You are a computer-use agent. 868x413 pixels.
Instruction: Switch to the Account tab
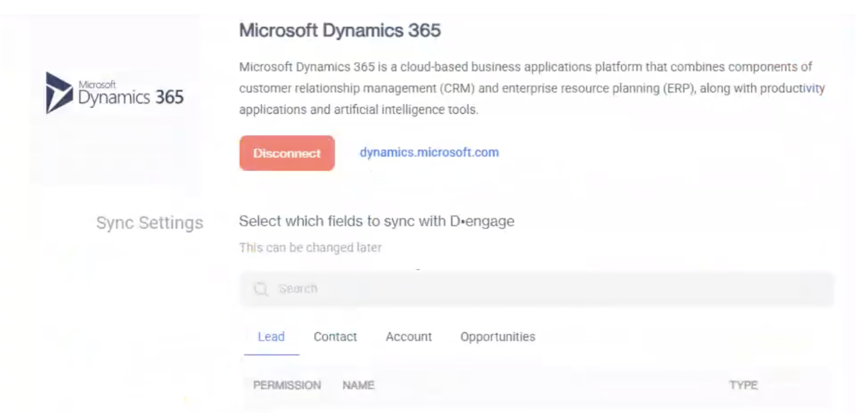pyautogui.click(x=408, y=337)
